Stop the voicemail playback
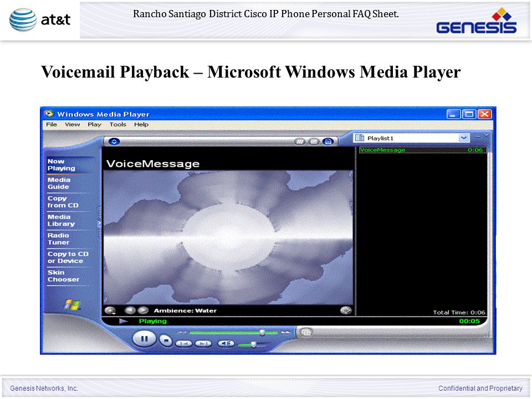 (x=166, y=340)
